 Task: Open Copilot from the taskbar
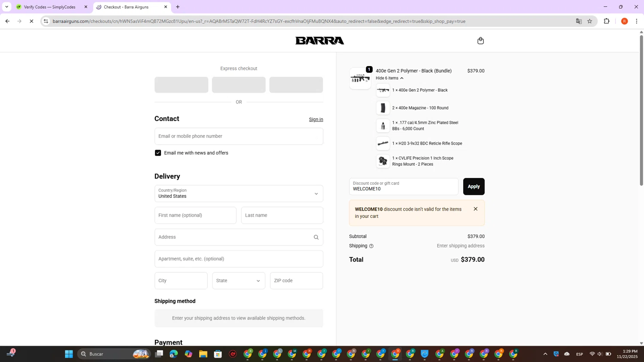point(188,354)
